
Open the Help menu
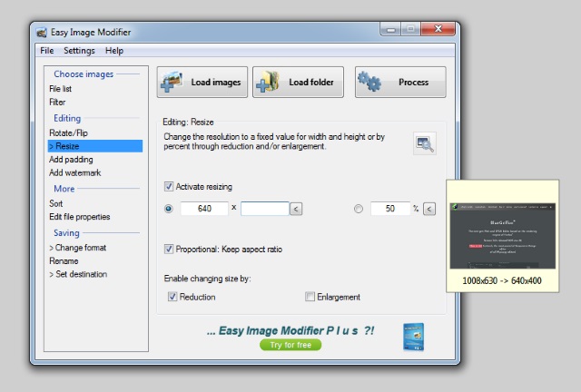pos(113,51)
